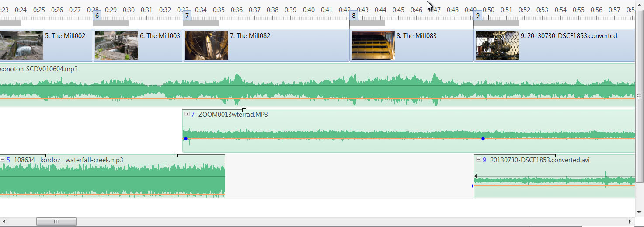
Task: Click the 0:40 mark on the time ruler
Action: click(x=309, y=10)
